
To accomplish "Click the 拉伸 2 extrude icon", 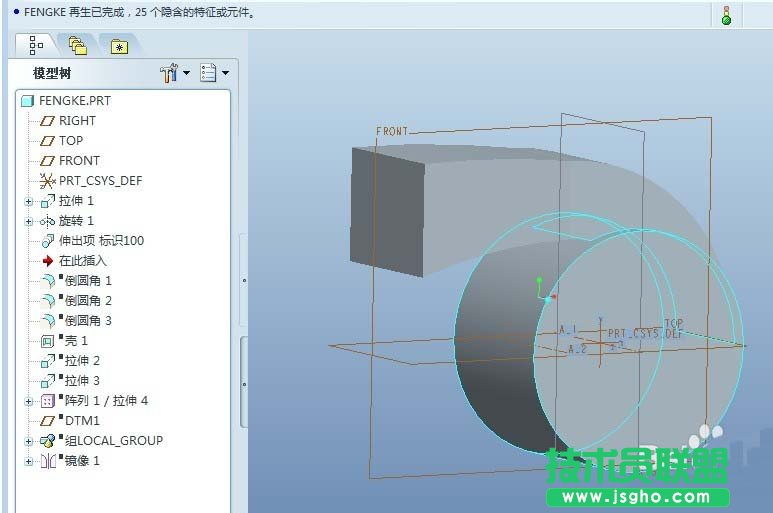I will pyautogui.click(x=47, y=361).
